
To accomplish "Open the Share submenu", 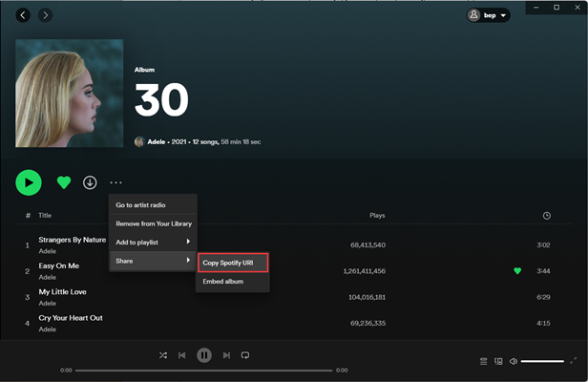I will pos(153,261).
